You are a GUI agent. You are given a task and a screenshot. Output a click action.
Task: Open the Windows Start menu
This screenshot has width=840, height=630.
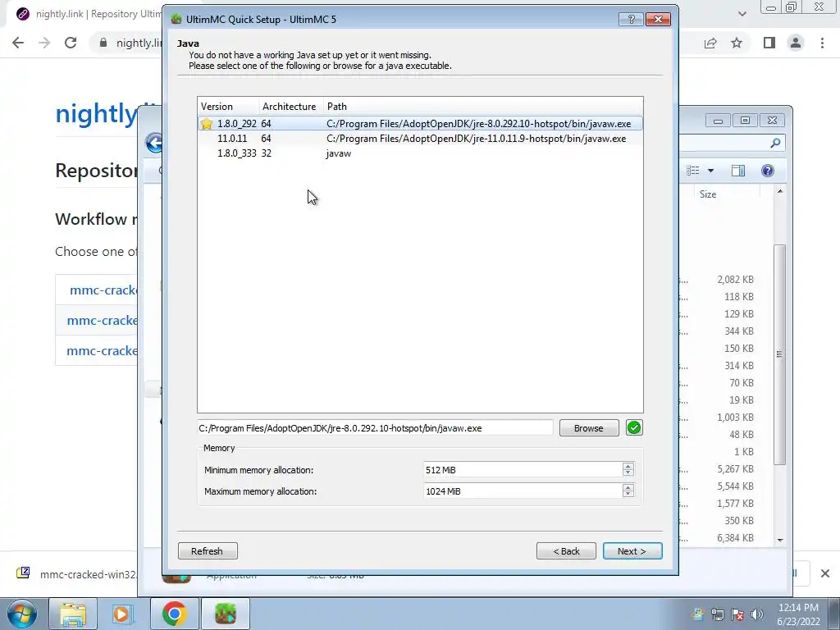[x=22, y=614]
